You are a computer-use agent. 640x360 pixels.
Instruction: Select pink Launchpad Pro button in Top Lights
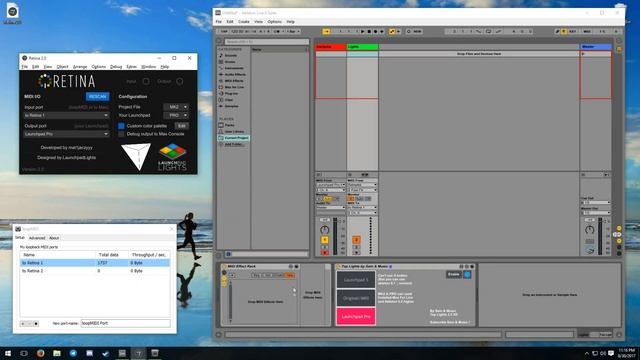click(356, 316)
